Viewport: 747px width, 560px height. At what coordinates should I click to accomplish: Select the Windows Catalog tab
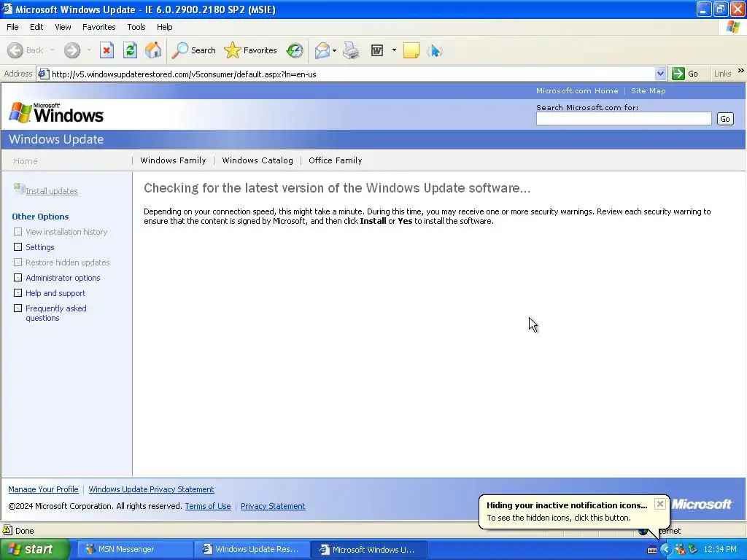click(x=258, y=160)
